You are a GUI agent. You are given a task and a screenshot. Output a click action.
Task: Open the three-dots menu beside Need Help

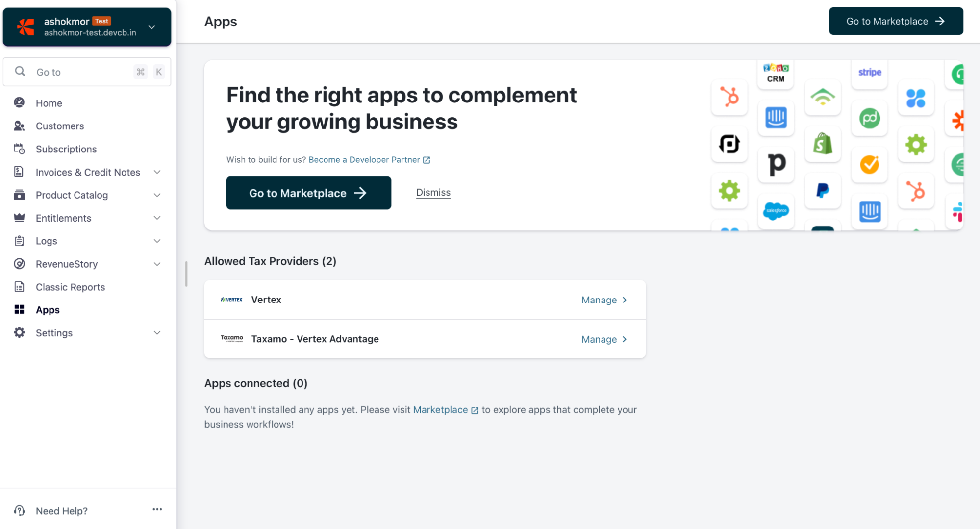(x=157, y=510)
